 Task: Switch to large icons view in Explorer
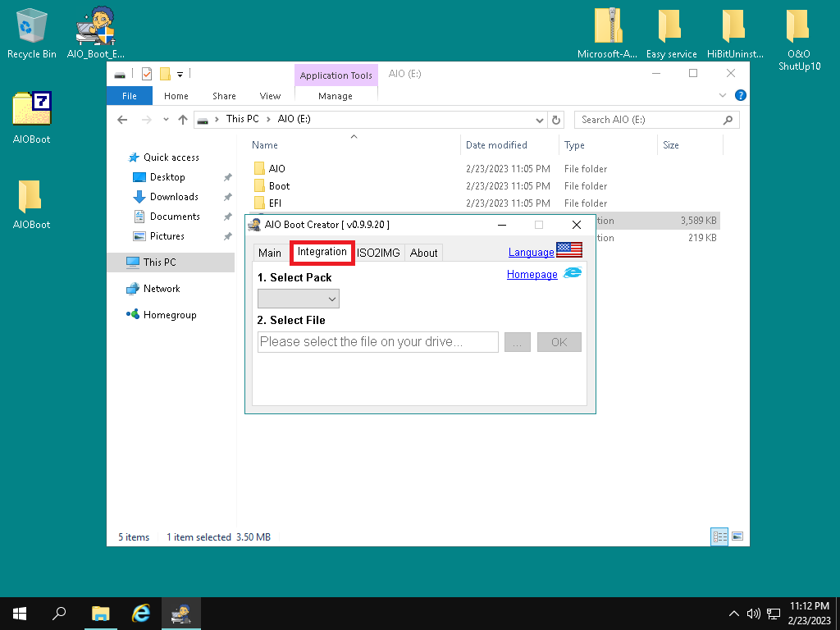tap(737, 536)
